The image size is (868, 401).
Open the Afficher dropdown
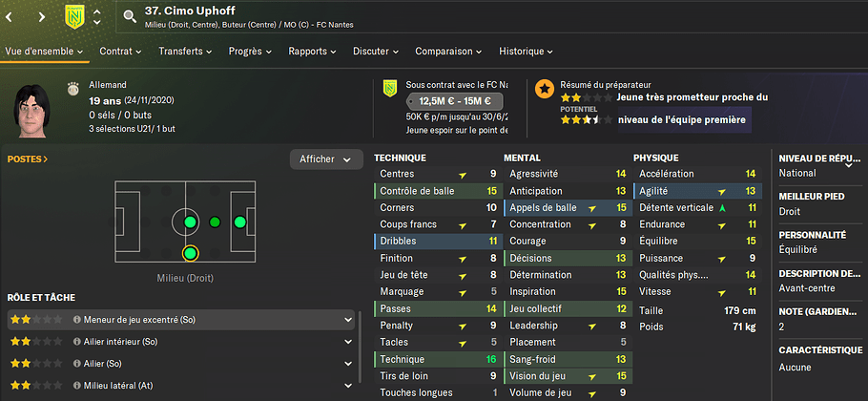(326, 159)
